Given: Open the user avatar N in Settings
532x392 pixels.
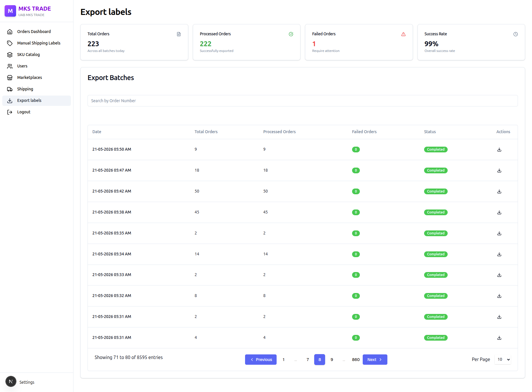Looking at the screenshot, I should pos(11,382).
